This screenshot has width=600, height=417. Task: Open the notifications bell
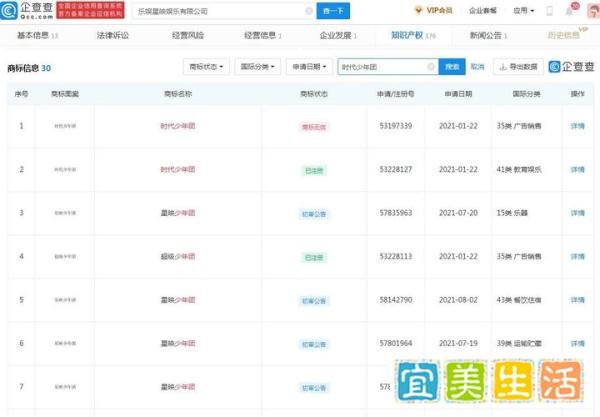click(x=569, y=11)
